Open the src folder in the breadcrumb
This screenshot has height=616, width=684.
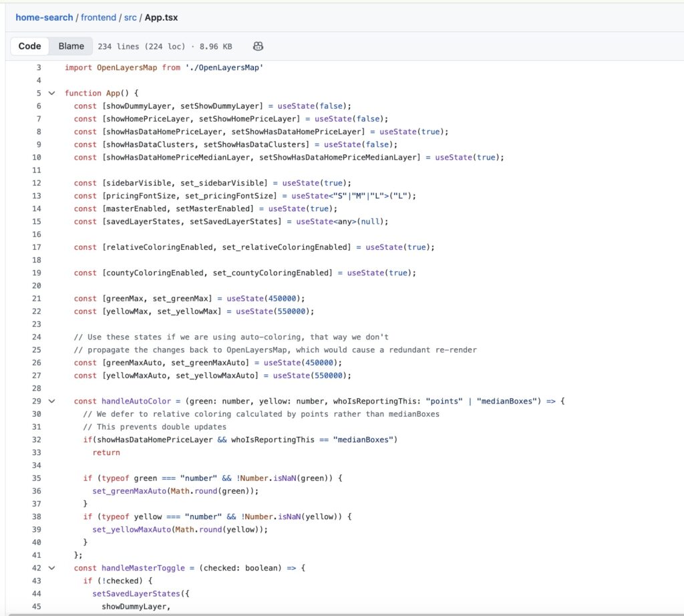point(130,17)
